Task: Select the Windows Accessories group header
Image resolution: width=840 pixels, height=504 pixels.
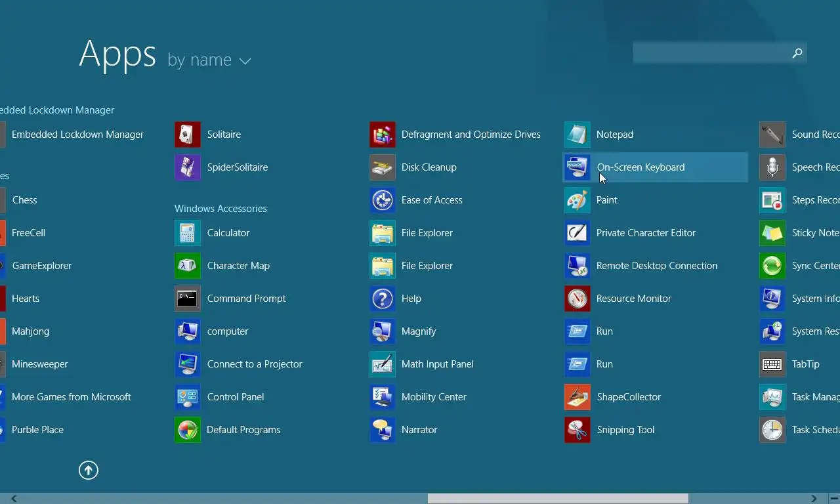Action: 220,209
